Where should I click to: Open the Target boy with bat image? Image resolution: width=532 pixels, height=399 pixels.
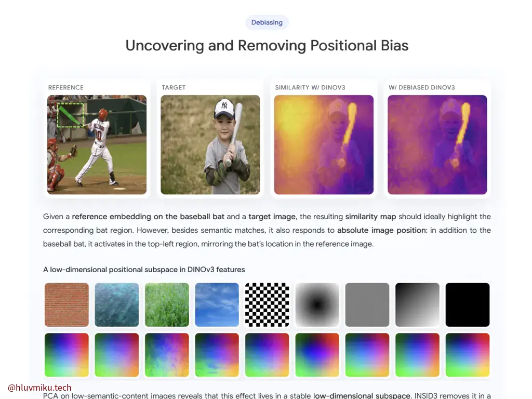[x=210, y=144]
